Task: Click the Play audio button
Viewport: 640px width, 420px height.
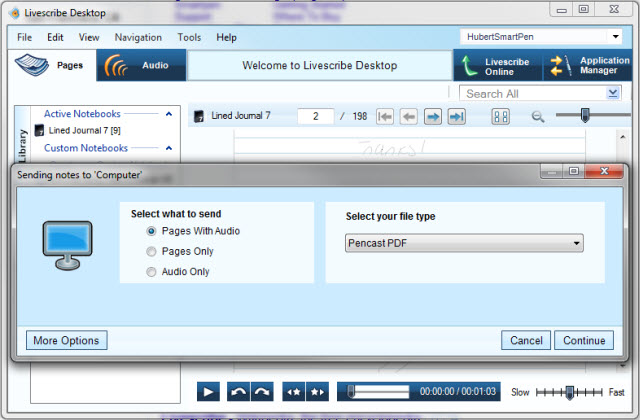Action: point(208,392)
